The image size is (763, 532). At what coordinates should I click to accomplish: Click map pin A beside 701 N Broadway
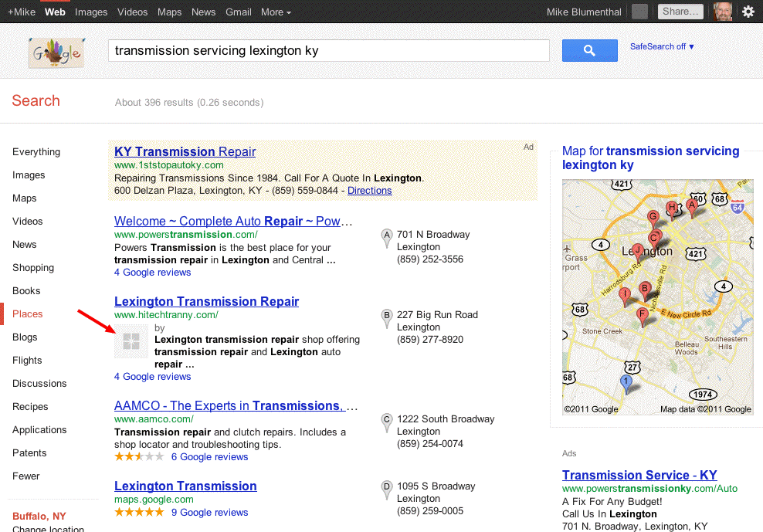point(387,239)
